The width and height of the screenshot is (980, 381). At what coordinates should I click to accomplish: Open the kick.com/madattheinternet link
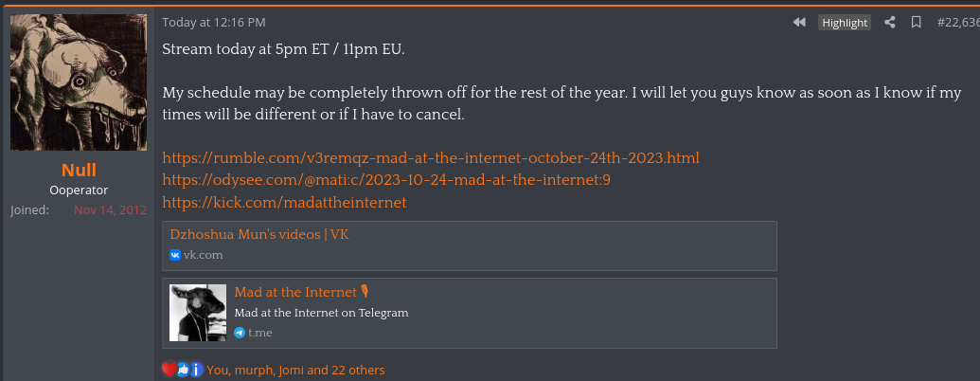pos(284,203)
